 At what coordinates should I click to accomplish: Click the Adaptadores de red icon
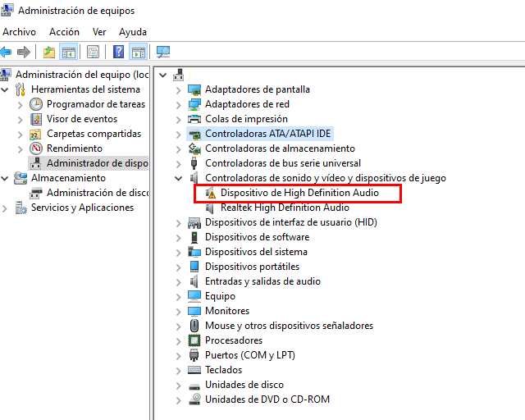click(194, 104)
